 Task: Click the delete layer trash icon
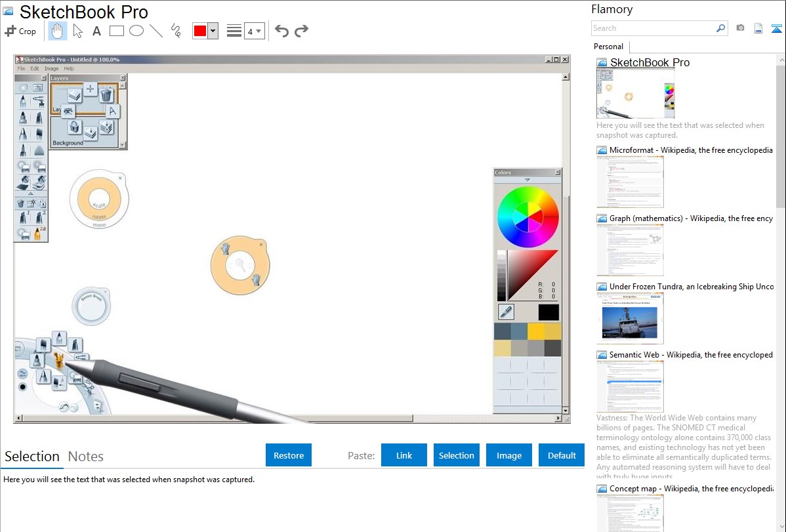point(106,94)
